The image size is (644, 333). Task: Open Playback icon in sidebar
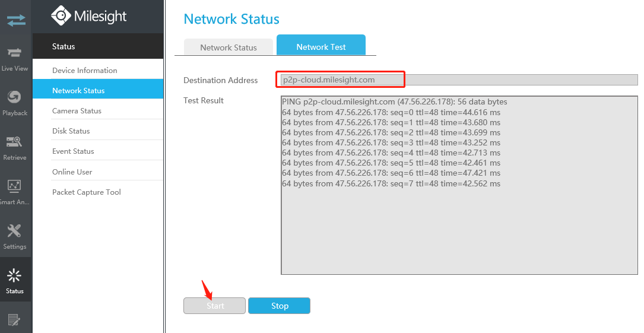pyautogui.click(x=15, y=97)
